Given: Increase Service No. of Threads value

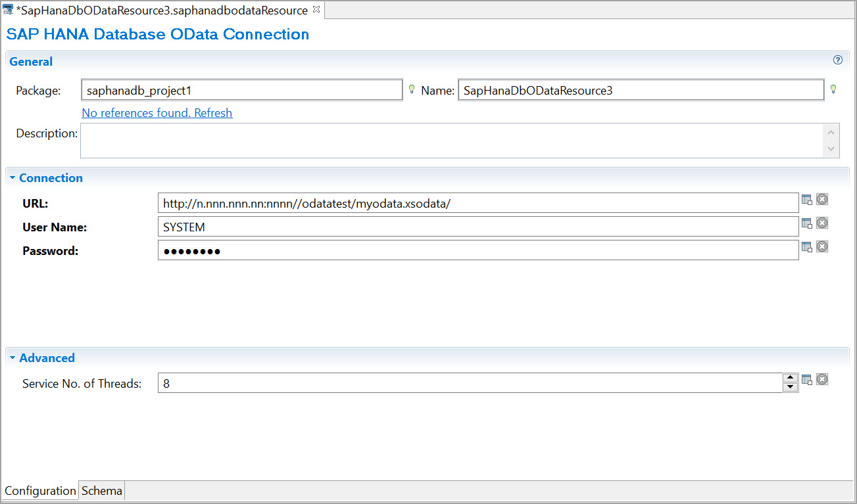Looking at the screenshot, I should [x=790, y=378].
